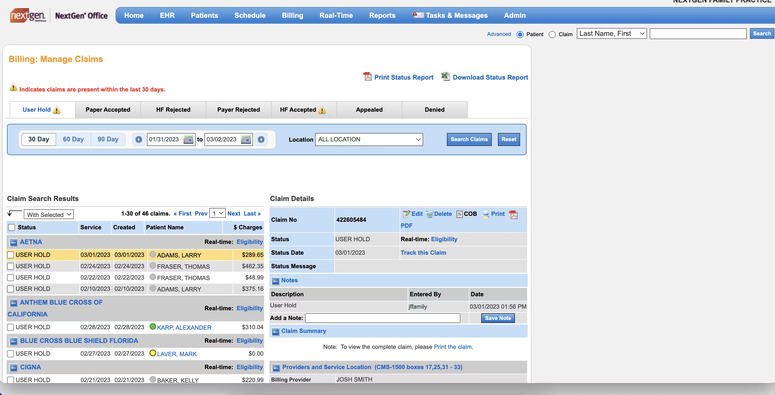This screenshot has height=395, width=775.
Task: Click gray status dot for ADAMS, LARRY $289.65
Action: 153,255
